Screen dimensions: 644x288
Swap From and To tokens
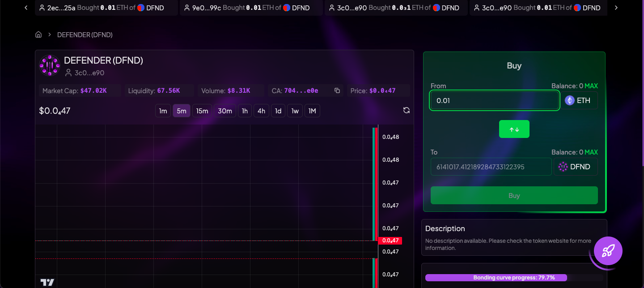(x=514, y=129)
